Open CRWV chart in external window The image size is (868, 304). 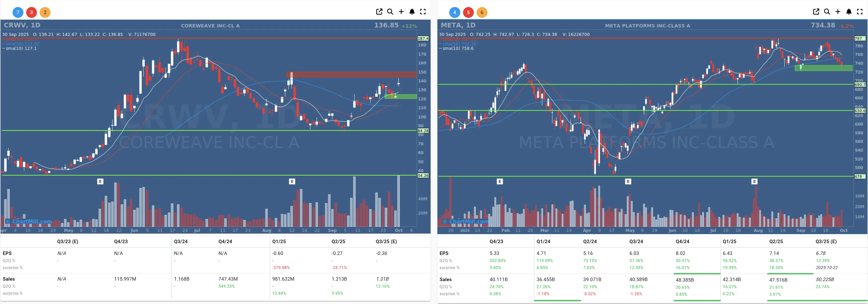pyautogui.click(x=379, y=12)
